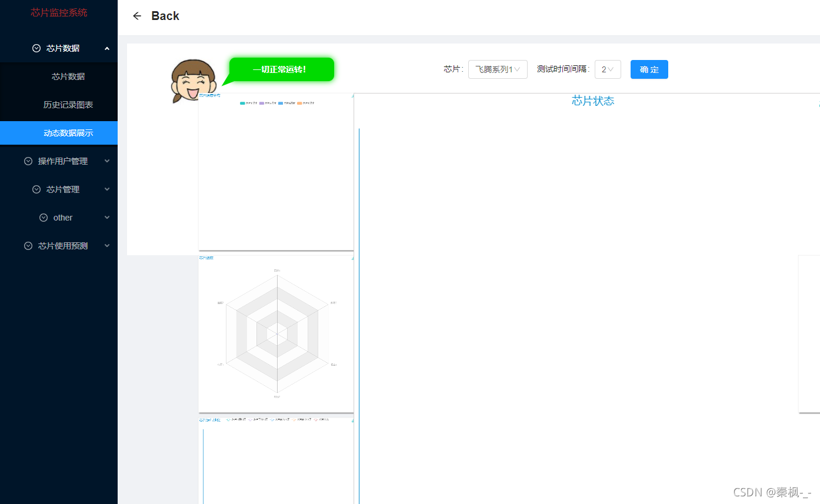Expand the 芯片管理 submenu chevron

coord(107,189)
